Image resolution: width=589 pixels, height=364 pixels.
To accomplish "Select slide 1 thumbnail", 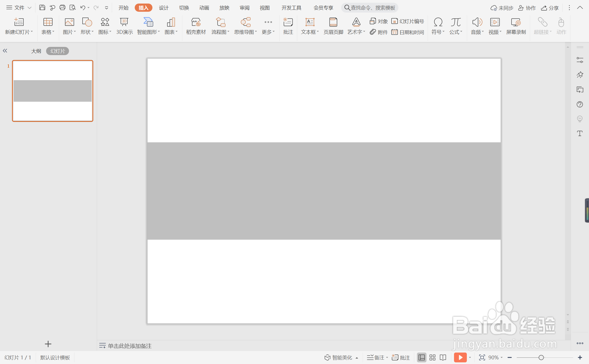I will tap(53, 91).
